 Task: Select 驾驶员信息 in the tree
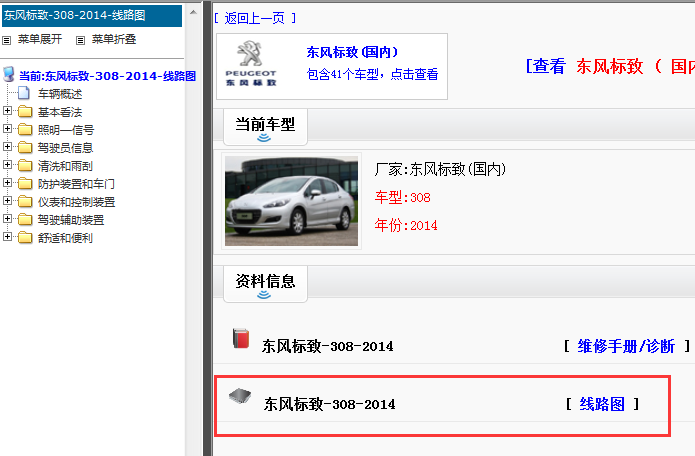65,148
